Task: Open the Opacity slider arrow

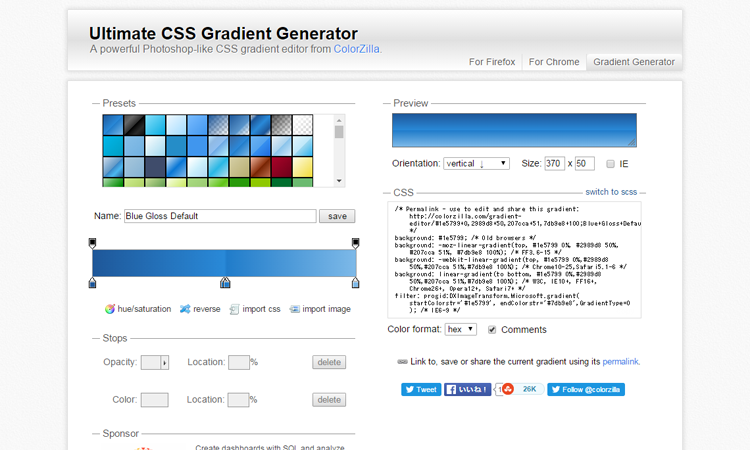Action: coord(165,362)
